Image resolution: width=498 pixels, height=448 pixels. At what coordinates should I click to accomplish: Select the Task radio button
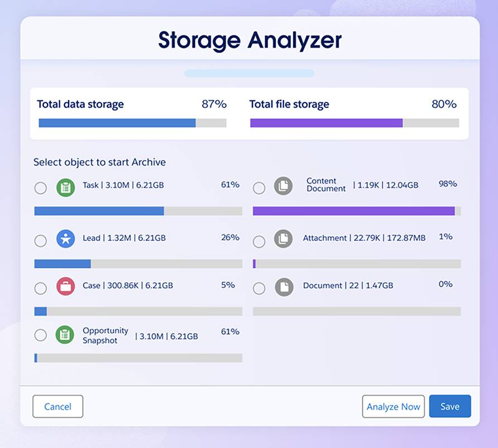tap(41, 188)
